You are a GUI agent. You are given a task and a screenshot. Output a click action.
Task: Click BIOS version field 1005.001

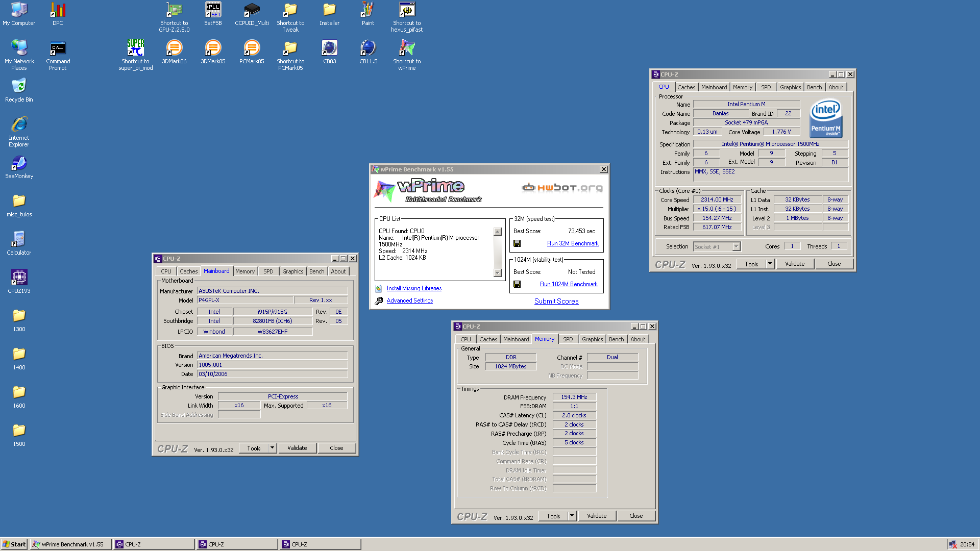pyautogui.click(x=272, y=365)
